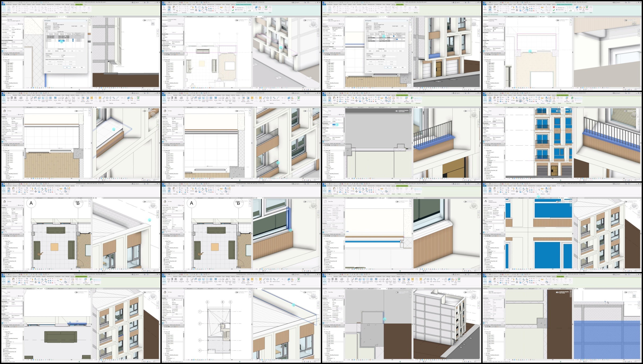Switch to North tab in the G.F plan window

click(x=391, y=288)
